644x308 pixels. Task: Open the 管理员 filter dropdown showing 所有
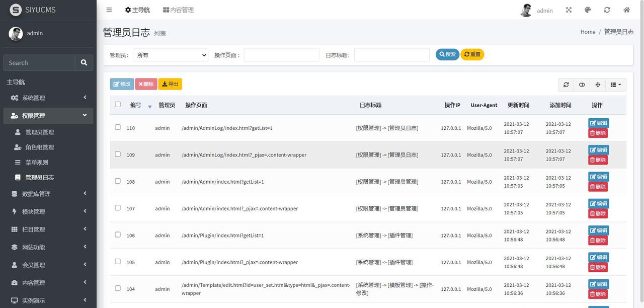pos(170,55)
